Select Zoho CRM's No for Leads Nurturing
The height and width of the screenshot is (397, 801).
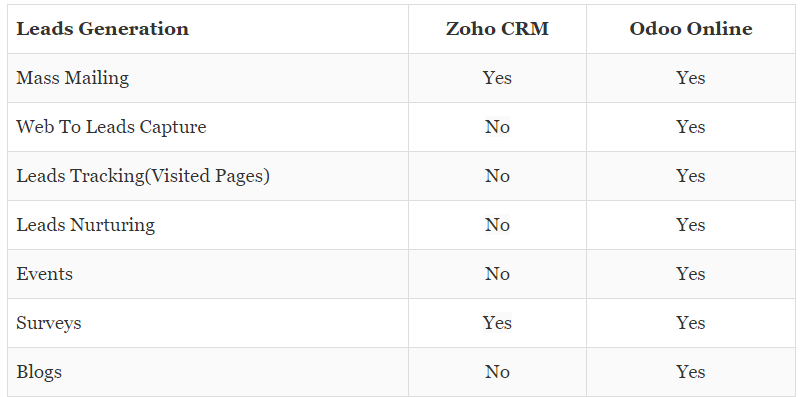497,225
